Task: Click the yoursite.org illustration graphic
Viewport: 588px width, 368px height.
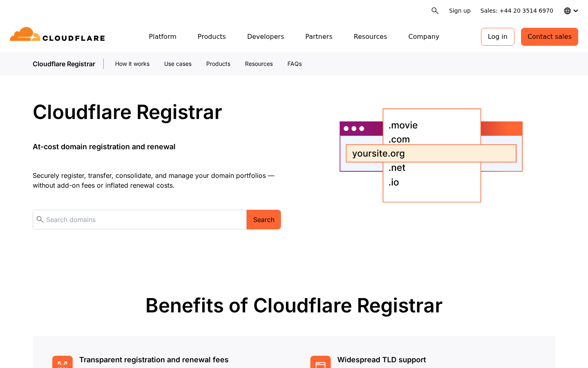Action: (431, 155)
